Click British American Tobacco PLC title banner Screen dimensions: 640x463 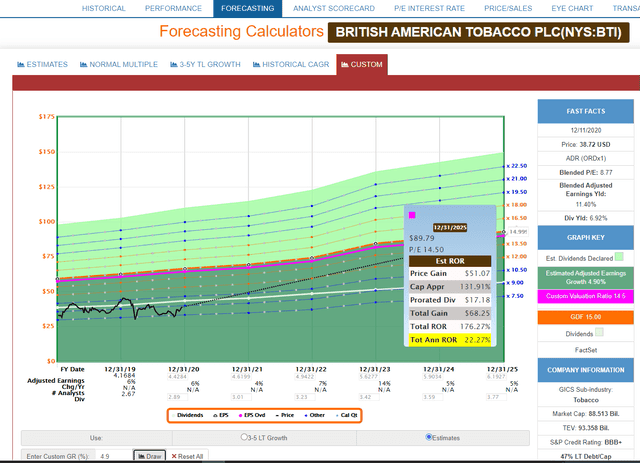click(478, 32)
